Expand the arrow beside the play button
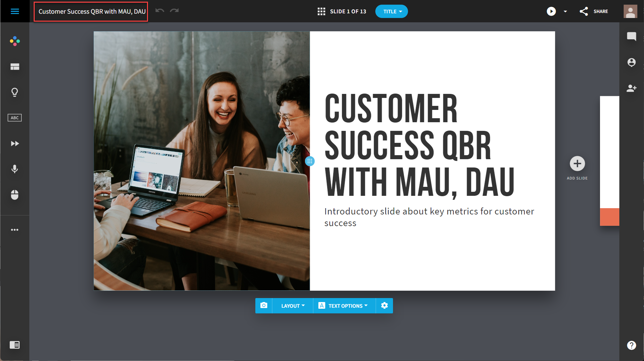Screen dimensions: 644x361 (565, 11)
